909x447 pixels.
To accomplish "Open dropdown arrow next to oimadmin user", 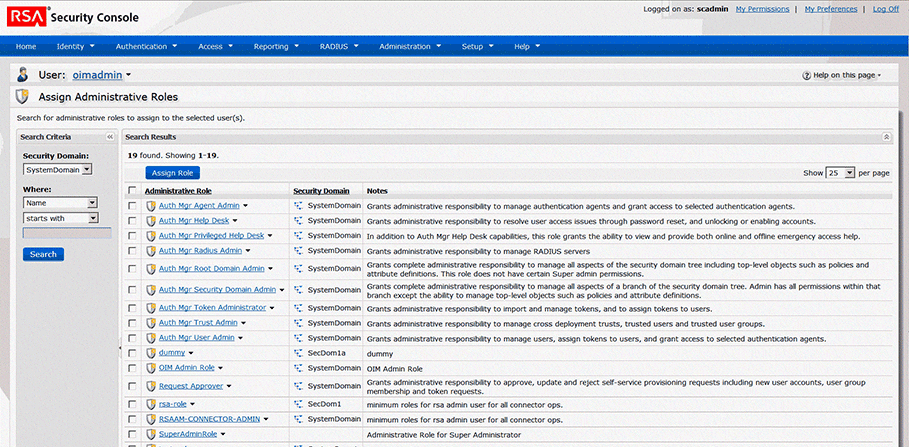I will [x=128, y=75].
